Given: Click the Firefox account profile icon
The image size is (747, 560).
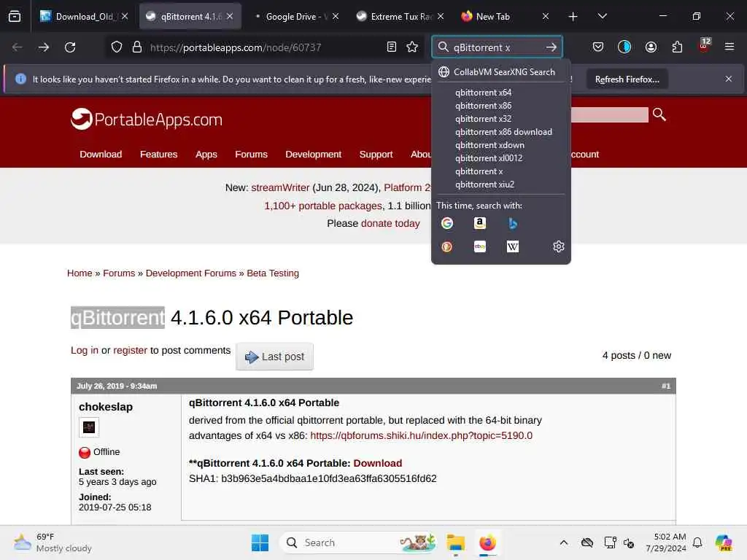Looking at the screenshot, I should [651, 47].
